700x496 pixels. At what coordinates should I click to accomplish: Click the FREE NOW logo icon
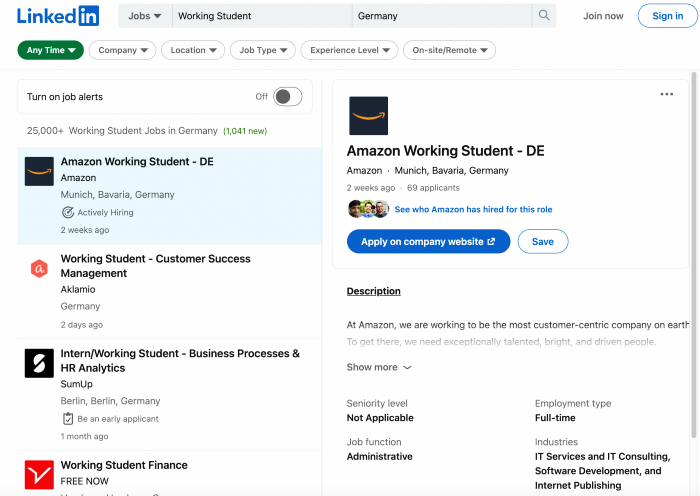tap(39, 475)
